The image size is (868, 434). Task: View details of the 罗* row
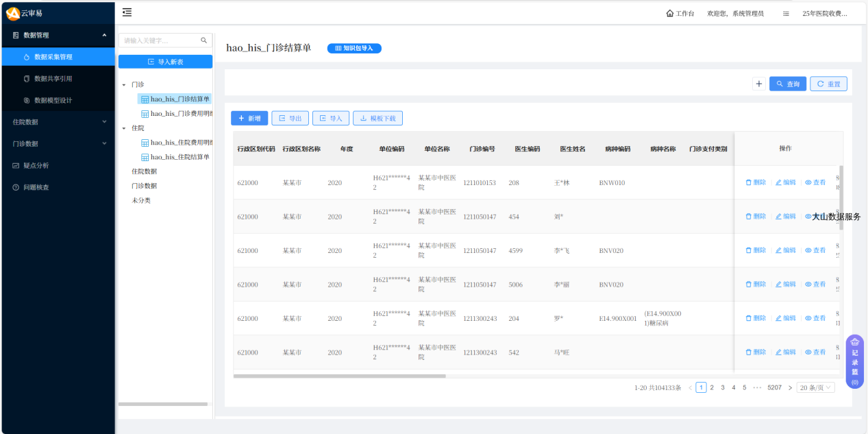click(815, 318)
